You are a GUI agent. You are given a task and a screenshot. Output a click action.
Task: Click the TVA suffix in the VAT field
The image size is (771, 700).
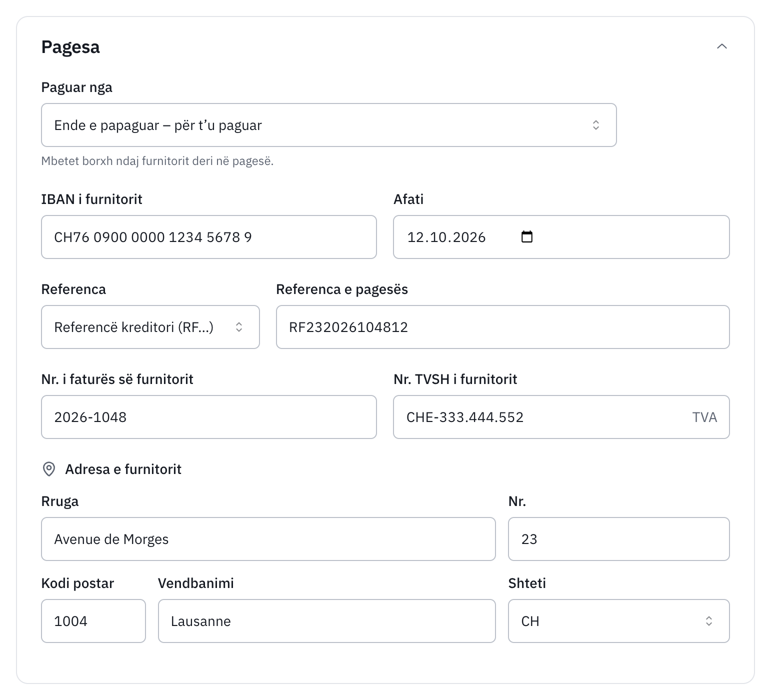click(x=704, y=417)
